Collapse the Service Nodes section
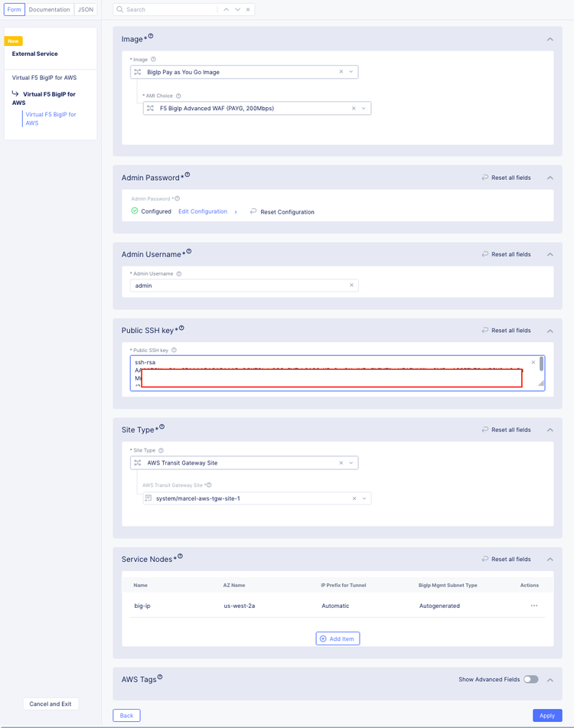The width and height of the screenshot is (574, 728). coord(550,560)
